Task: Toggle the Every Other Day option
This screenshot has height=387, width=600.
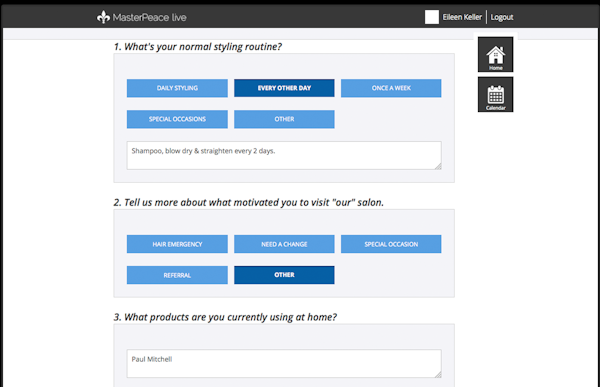Action: [x=284, y=88]
